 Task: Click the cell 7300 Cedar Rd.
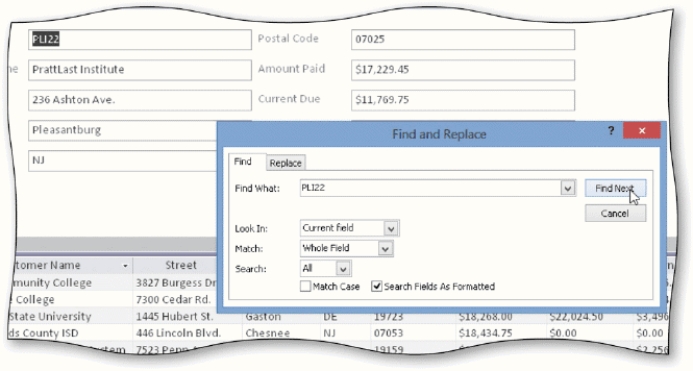point(175,299)
